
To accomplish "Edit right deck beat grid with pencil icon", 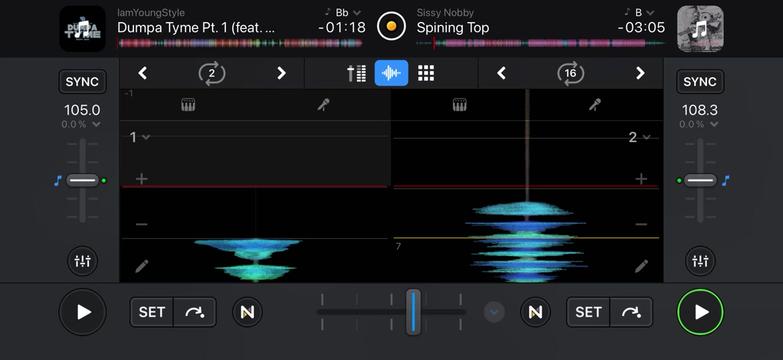I will (x=642, y=266).
